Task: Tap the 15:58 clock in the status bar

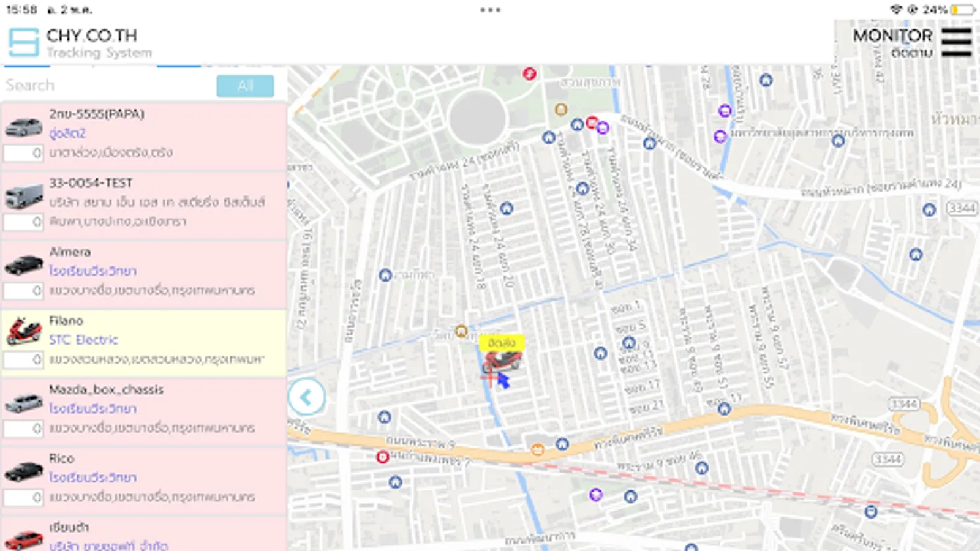Action: point(21,10)
